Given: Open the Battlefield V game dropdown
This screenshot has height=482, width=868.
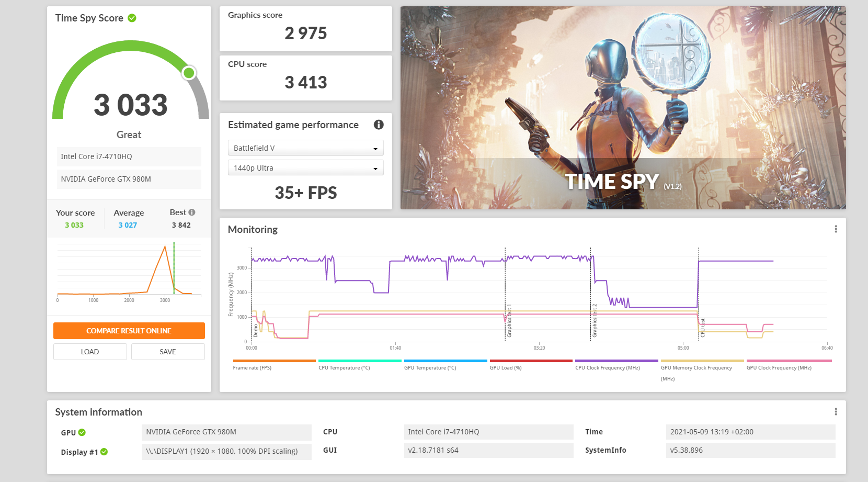Looking at the screenshot, I should coord(306,148).
